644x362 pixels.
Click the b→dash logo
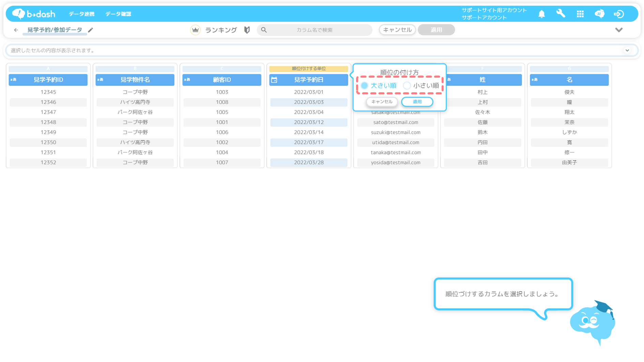pos(33,14)
